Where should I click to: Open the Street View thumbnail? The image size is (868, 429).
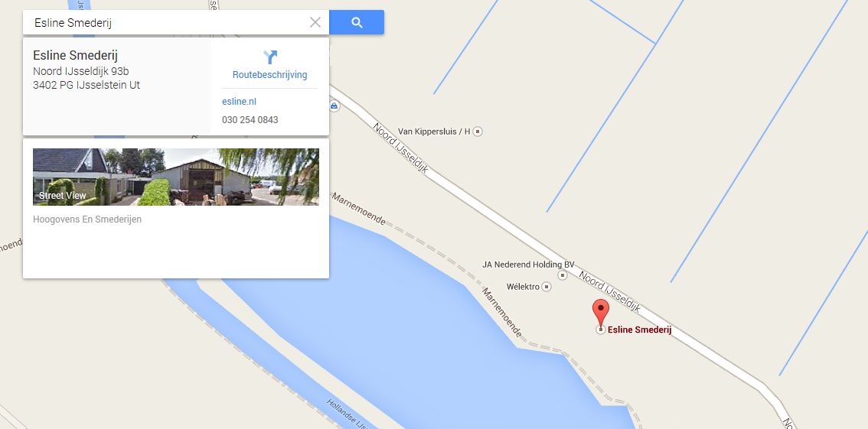[176, 177]
